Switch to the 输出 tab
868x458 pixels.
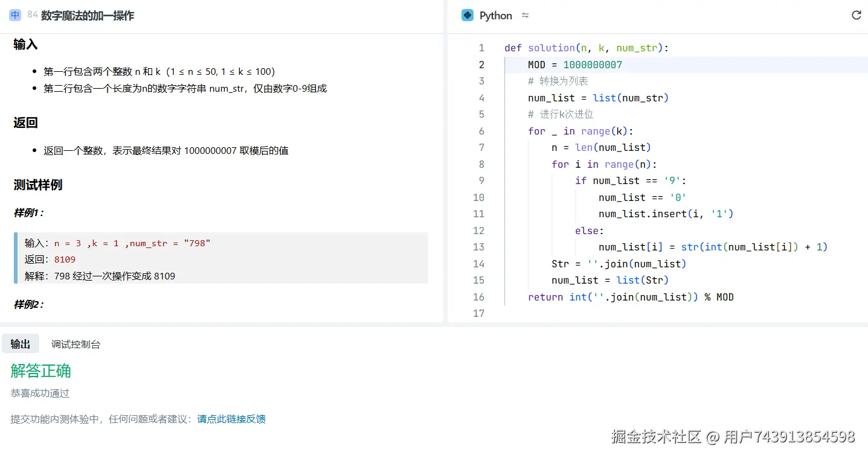click(20, 344)
